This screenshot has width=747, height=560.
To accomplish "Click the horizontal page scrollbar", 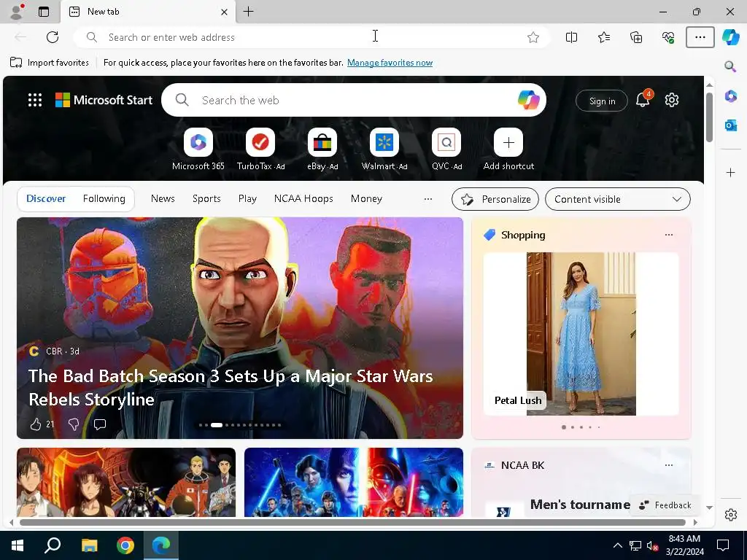I will point(352,522).
